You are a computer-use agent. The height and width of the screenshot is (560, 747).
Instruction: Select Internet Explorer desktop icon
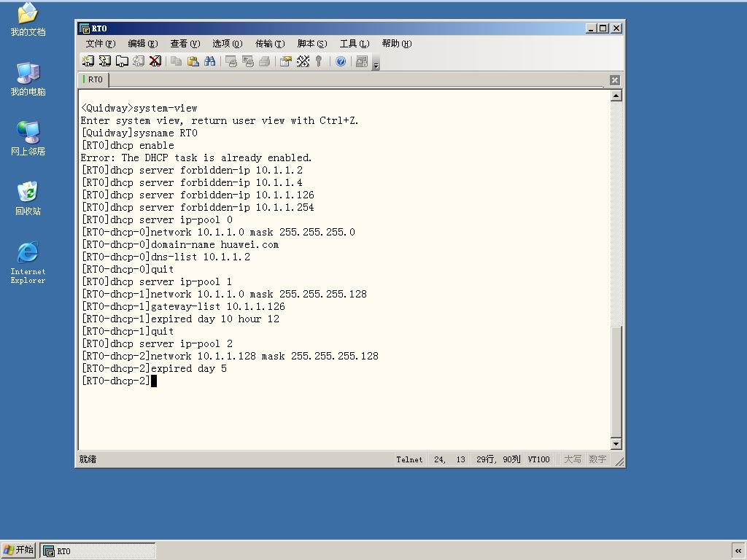pos(28,262)
